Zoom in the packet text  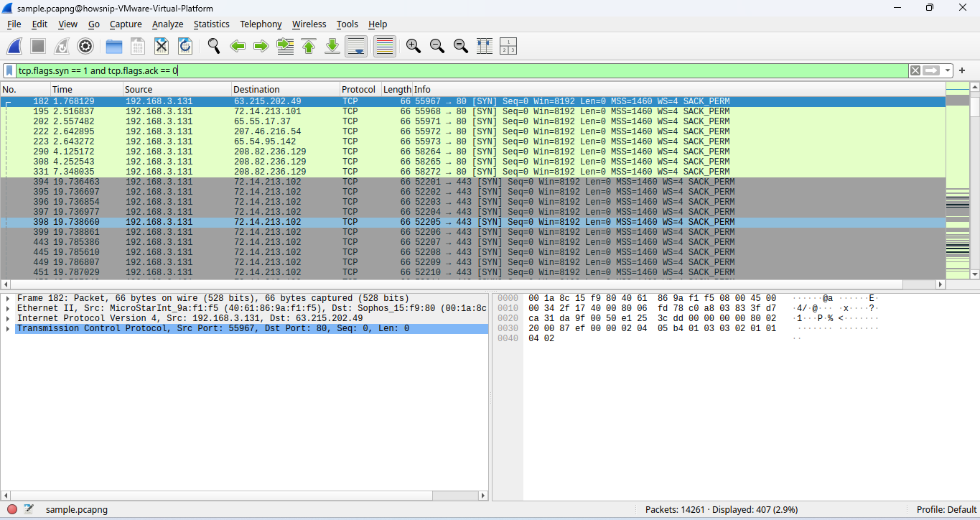tap(414, 46)
